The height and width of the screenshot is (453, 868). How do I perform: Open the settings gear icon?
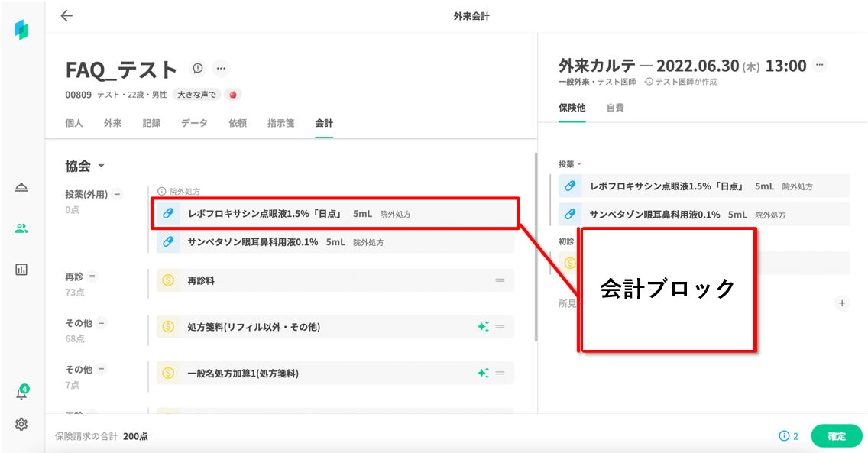coord(21,424)
